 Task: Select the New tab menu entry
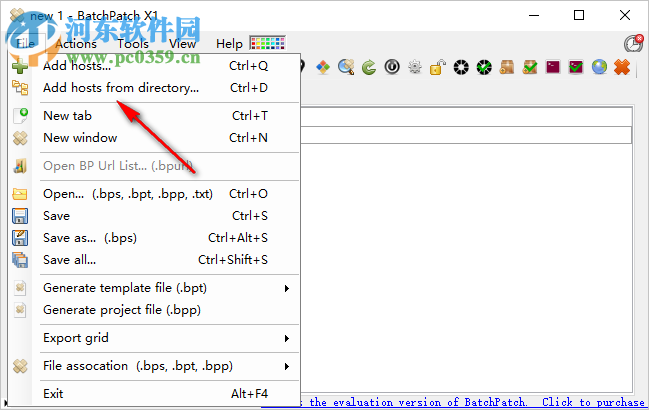(x=154, y=116)
